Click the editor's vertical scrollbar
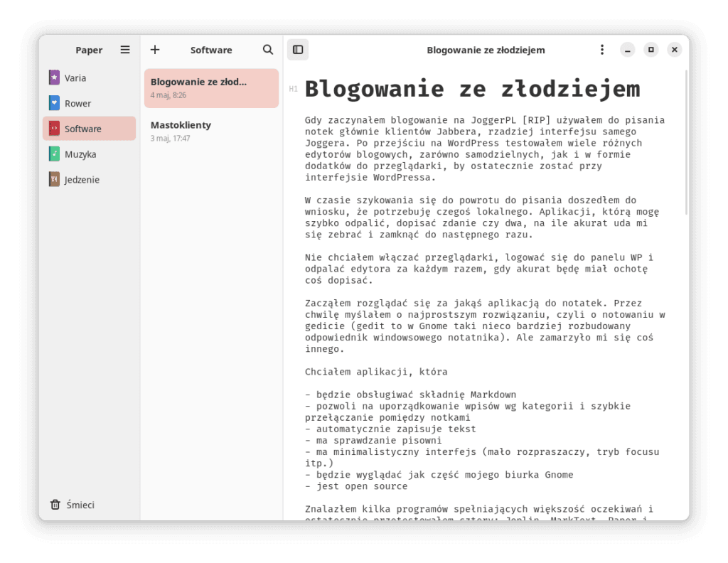The image size is (728, 563). [x=686, y=142]
